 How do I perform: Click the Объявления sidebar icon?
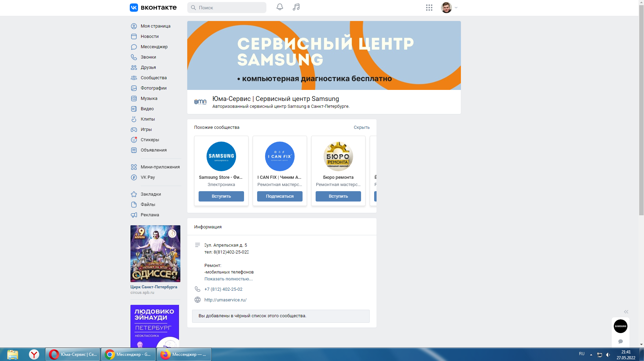click(x=134, y=150)
